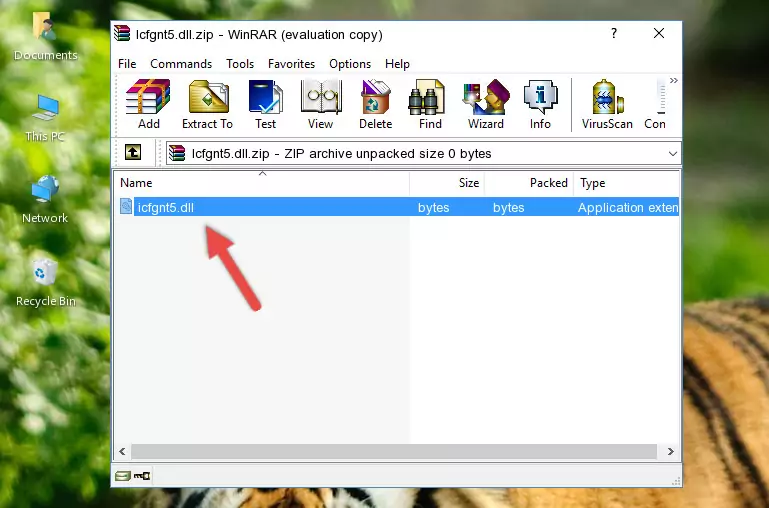Select the lcfgnt5.dll file name

[x=166, y=207]
